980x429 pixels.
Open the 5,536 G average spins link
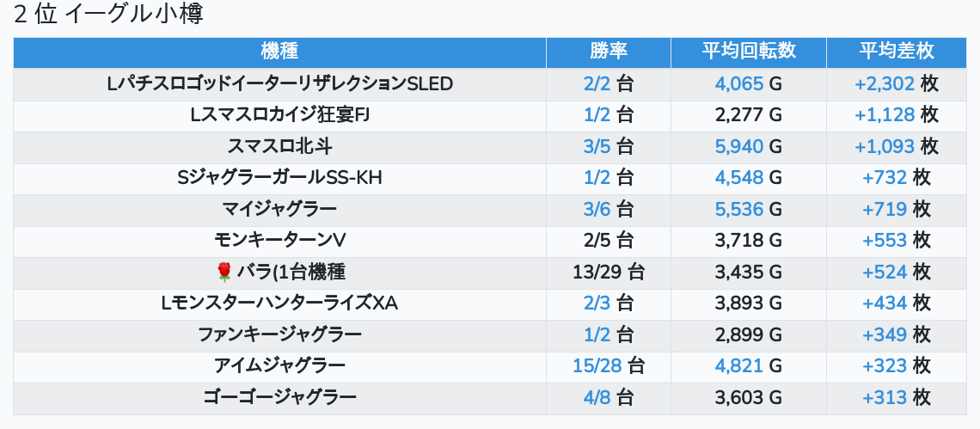pyautogui.click(x=739, y=209)
